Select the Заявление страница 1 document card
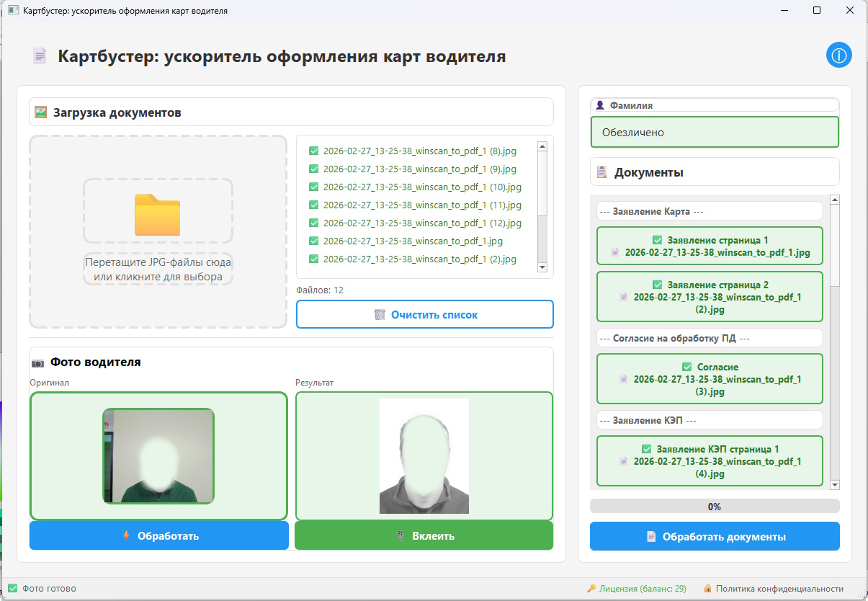This screenshot has width=868, height=601. click(x=710, y=246)
